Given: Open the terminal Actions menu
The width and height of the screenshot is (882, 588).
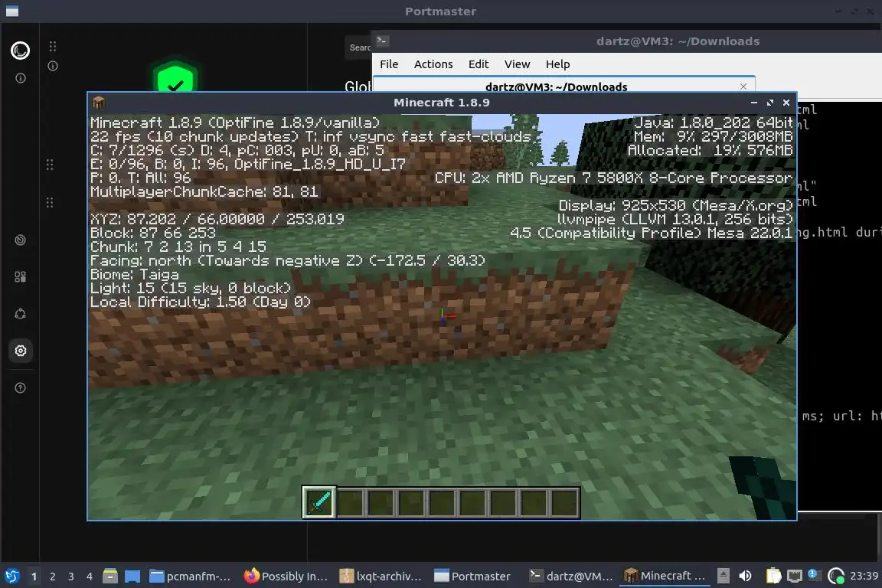Looking at the screenshot, I should pyautogui.click(x=433, y=64).
